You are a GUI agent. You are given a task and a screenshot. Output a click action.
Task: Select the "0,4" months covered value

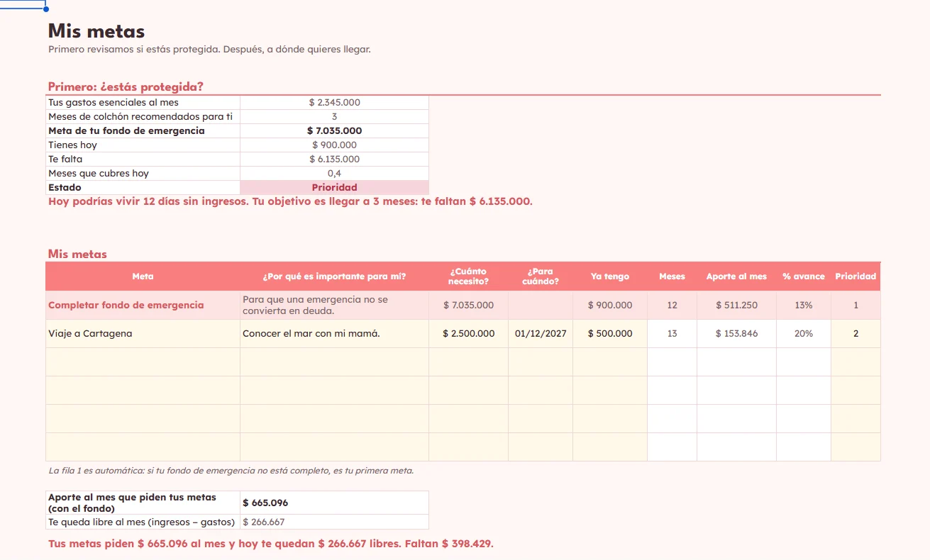pos(335,174)
